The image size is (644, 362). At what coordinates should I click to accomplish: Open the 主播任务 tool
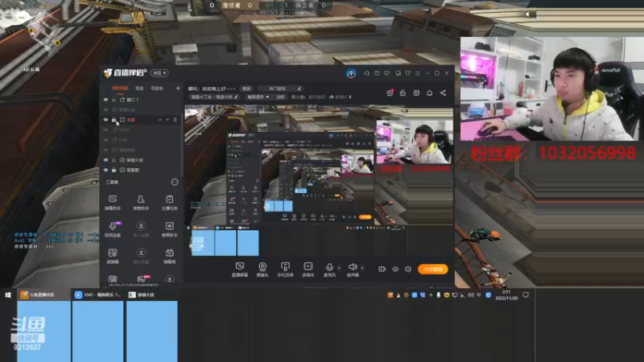click(x=169, y=203)
